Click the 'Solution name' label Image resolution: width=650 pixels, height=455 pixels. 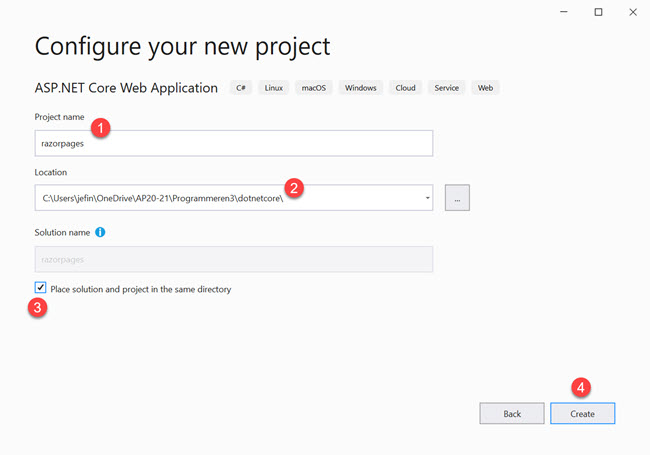pos(62,232)
